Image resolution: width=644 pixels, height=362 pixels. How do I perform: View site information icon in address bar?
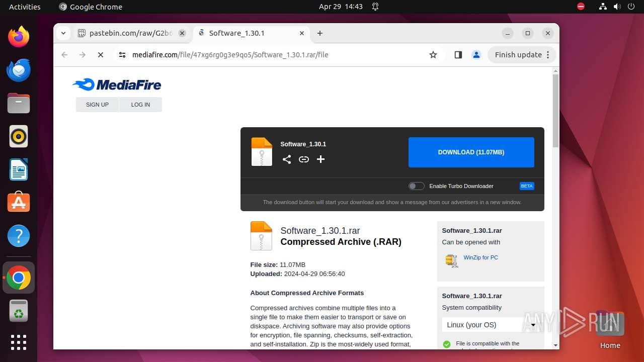(x=122, y=55)
